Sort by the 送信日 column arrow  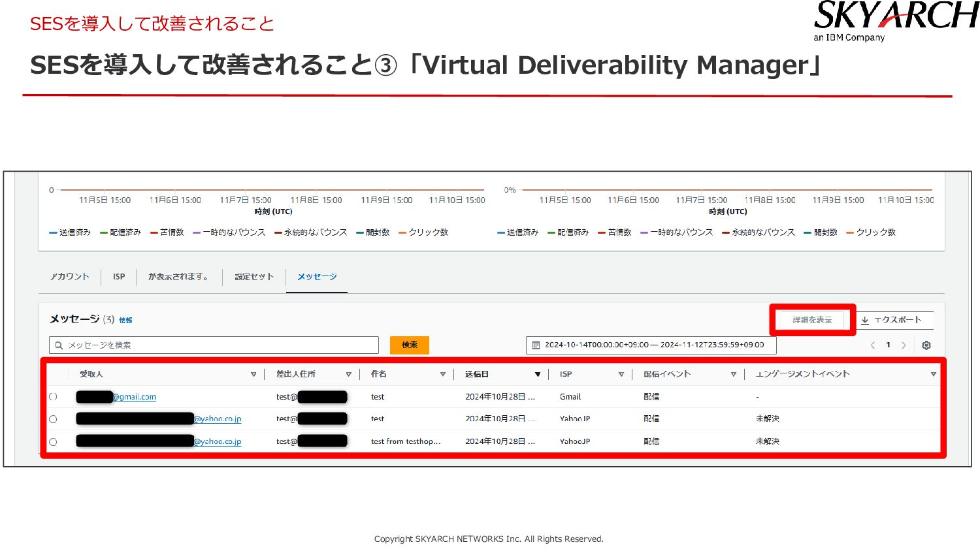538,374
